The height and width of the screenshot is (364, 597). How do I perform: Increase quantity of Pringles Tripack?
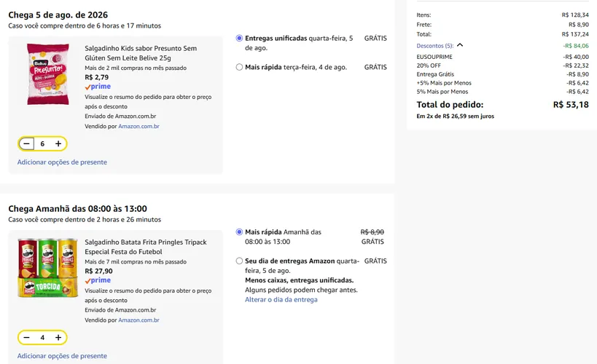point(58,337)
